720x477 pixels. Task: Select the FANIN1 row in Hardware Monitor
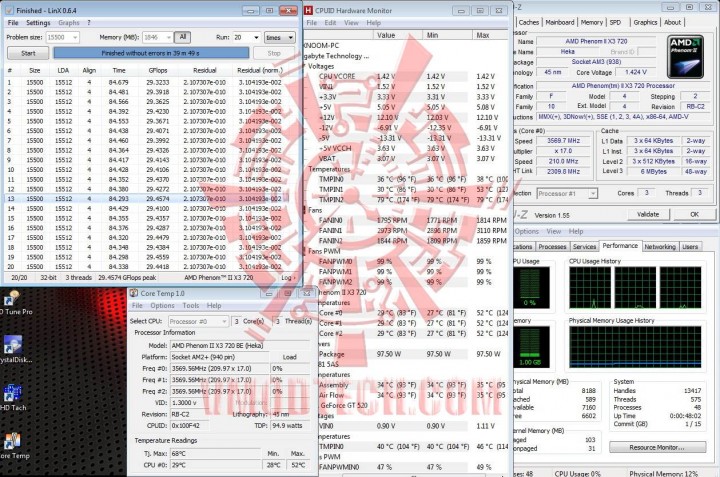406,230
